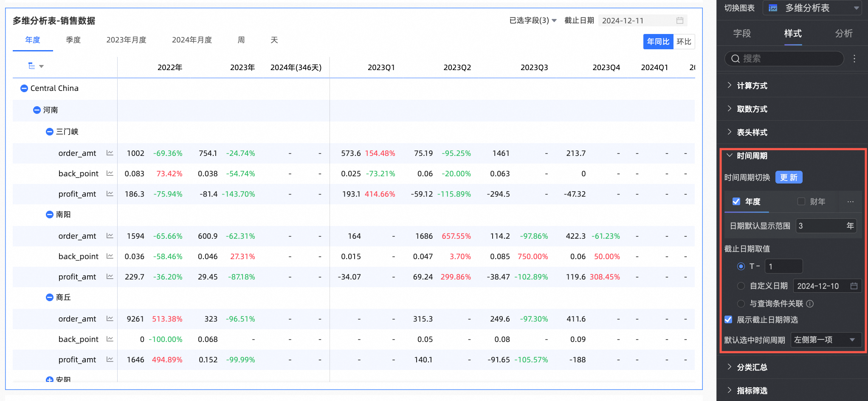Select the T- radio option
The image size is (868, 401).
pos(741,266)
